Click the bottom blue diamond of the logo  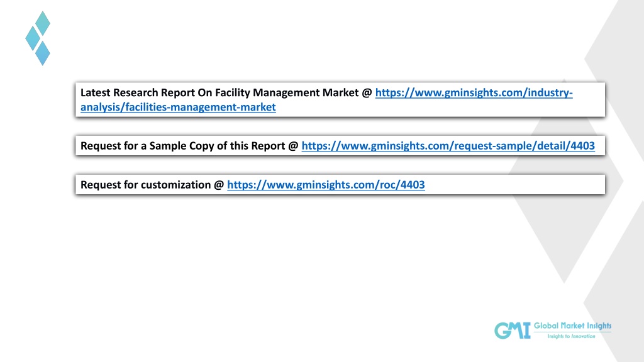43,53
